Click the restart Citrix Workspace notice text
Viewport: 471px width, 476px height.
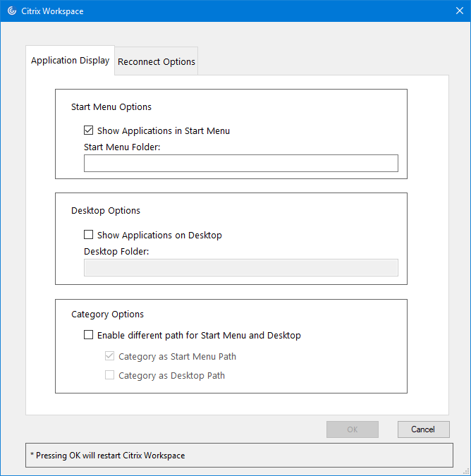(108, 456)
